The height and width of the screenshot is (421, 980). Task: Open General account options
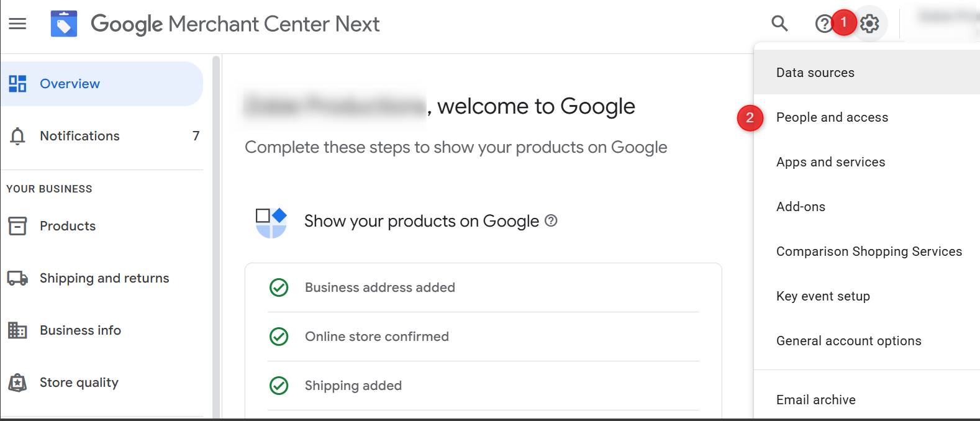(x=848, y=341)
